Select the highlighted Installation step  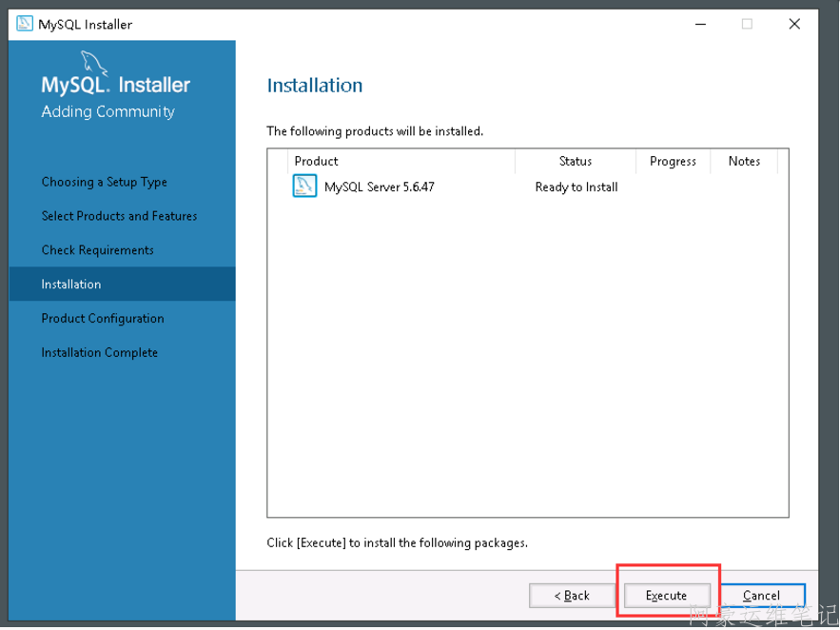(71, 285)
